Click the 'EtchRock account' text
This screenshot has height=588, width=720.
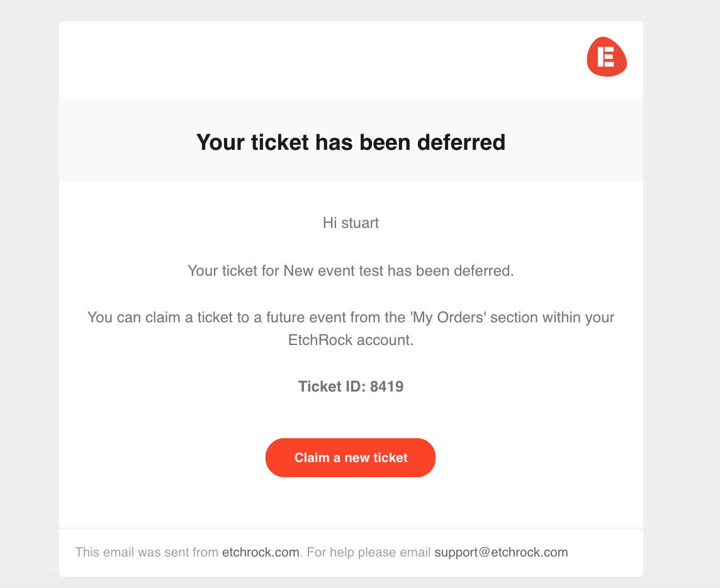tap(351, 341)
